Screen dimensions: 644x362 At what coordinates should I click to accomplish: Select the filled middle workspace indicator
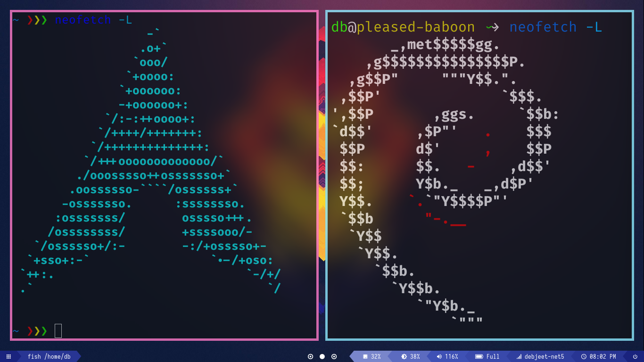point(322,356)
